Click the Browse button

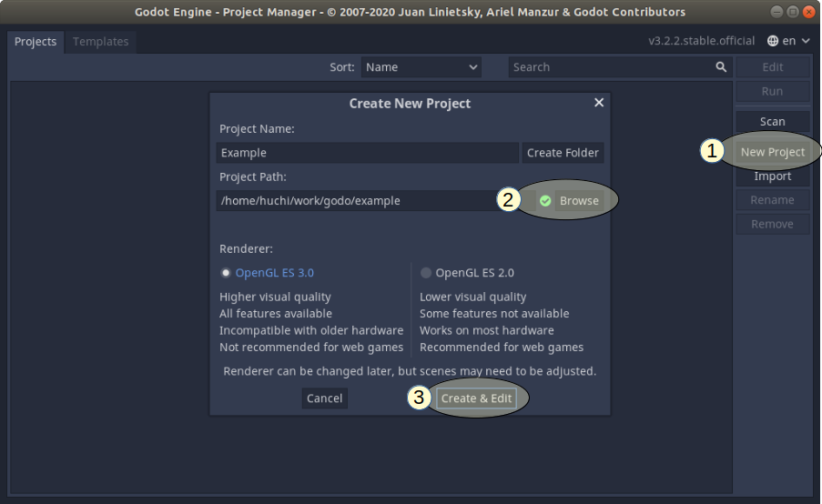pos(579,201)
